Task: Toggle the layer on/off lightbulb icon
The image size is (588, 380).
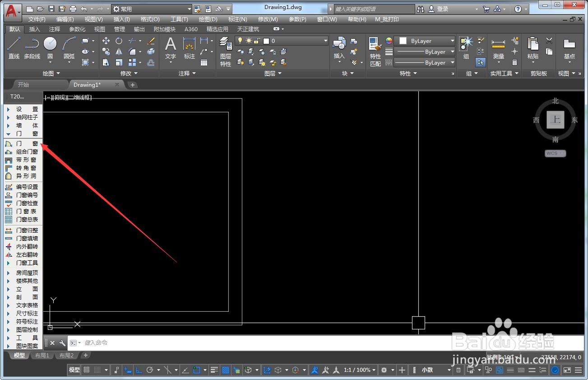Action: tap(240, 41)
